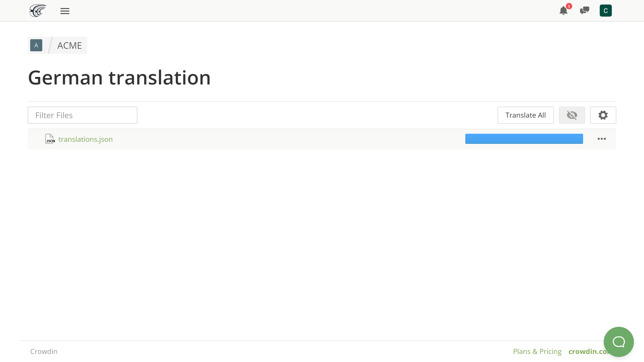Open the support chat widget
This screenshot has width=644, height=362.
(619, 342)
